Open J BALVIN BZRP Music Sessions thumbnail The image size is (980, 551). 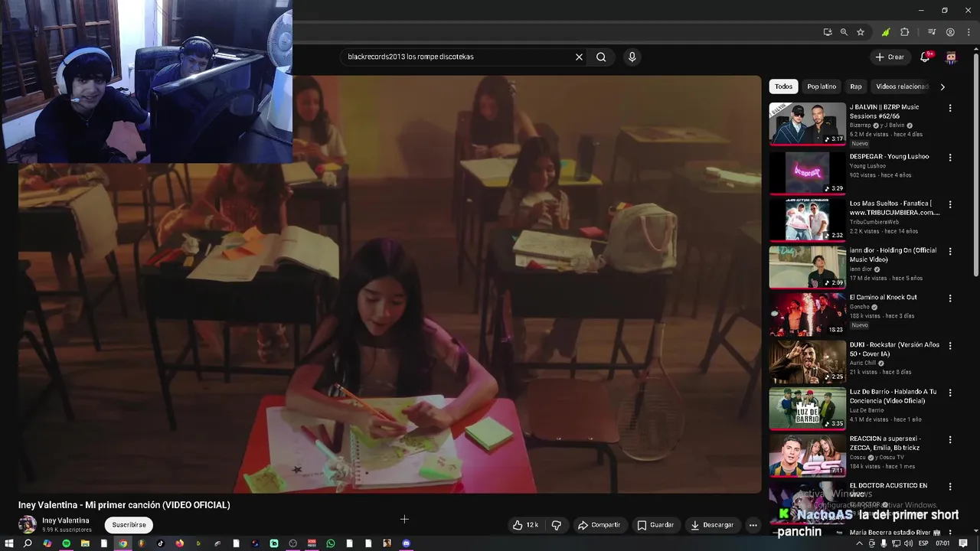[x=808, y=124]
